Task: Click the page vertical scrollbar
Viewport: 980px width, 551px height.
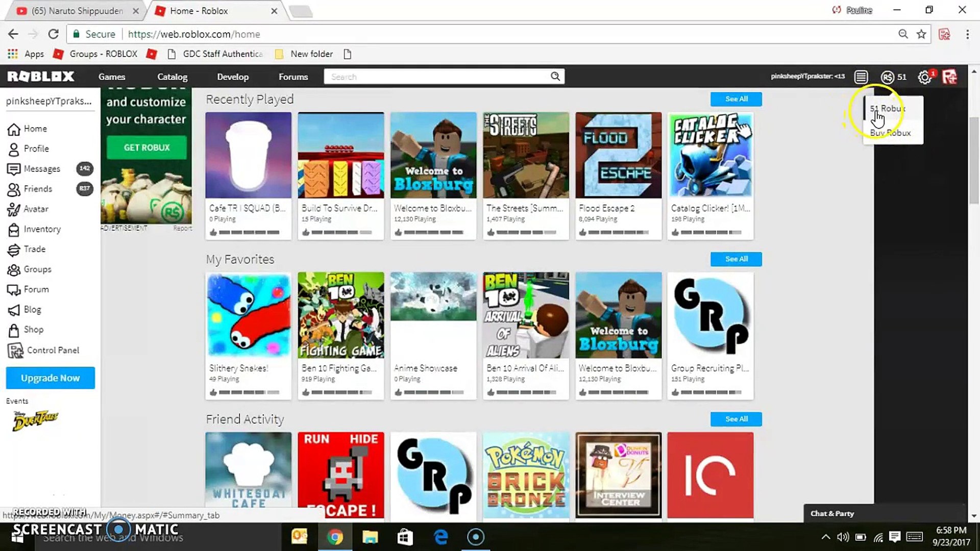Action: (x=974, y=161)
